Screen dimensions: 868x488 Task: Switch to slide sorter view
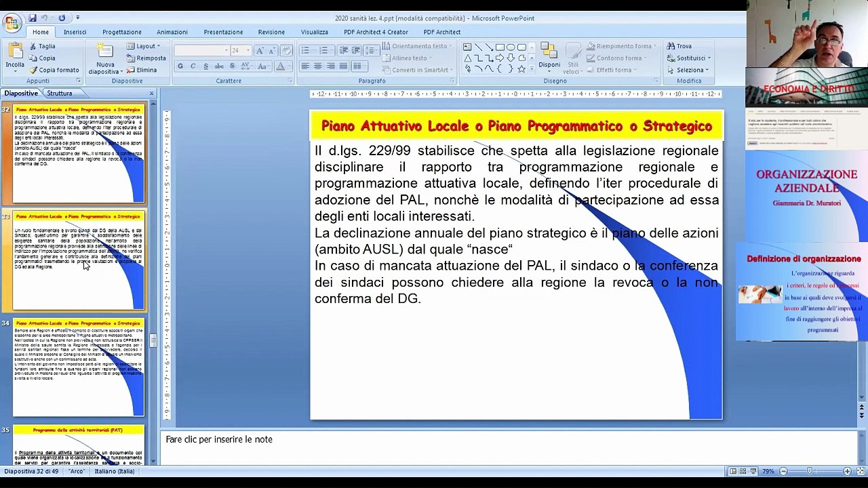[x=743, y=471]
